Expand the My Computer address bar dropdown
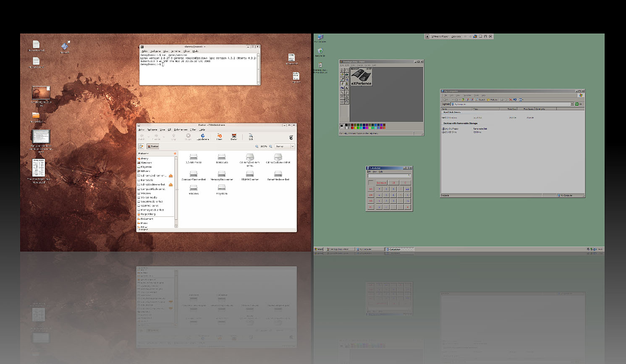This screenshot has width=626, height=364. click(571, 104)
